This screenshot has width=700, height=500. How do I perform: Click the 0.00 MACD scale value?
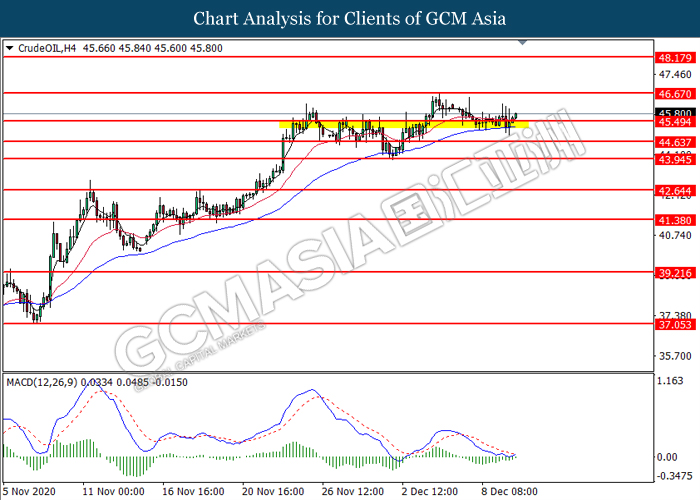[668, 457]
